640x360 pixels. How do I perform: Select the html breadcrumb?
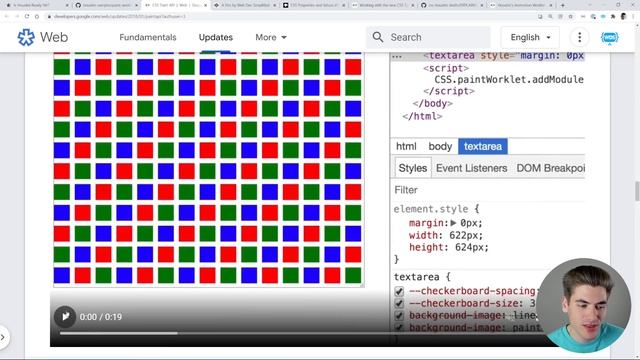point(406,146)
